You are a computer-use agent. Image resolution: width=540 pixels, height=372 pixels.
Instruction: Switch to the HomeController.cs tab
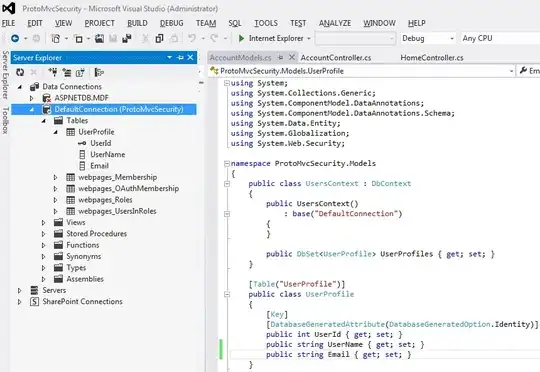coord(432,58)
